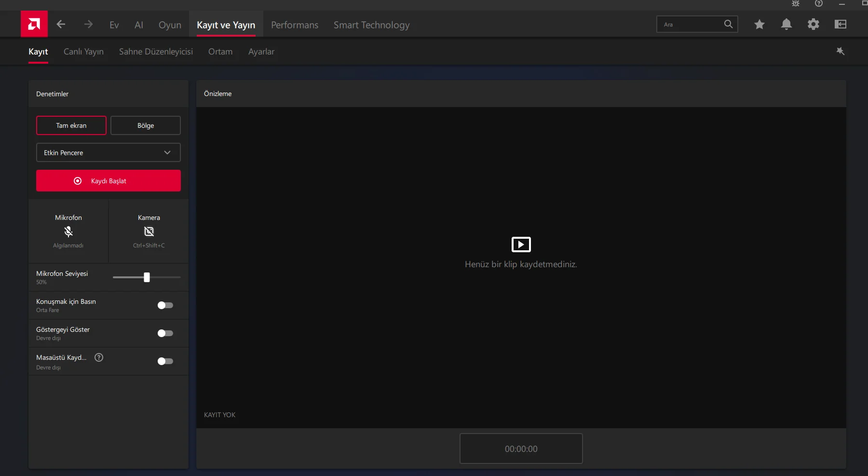
Task: Start recording with Kaydı Başlat
Action: tap(108, 181)
